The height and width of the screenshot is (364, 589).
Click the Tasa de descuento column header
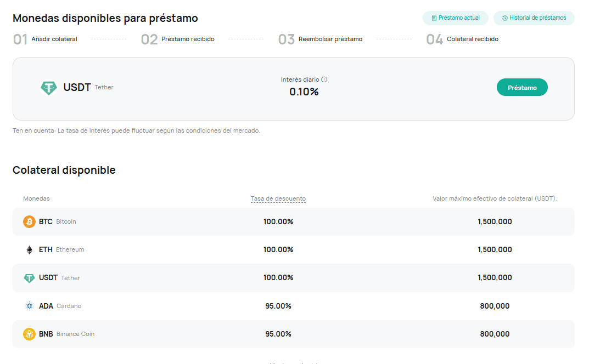click(x=278, y=198)
